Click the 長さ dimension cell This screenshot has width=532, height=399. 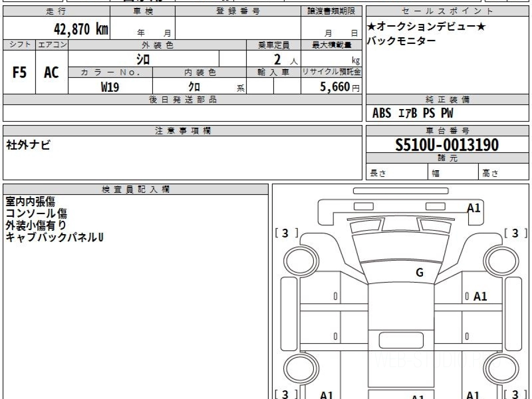[397, 172]
